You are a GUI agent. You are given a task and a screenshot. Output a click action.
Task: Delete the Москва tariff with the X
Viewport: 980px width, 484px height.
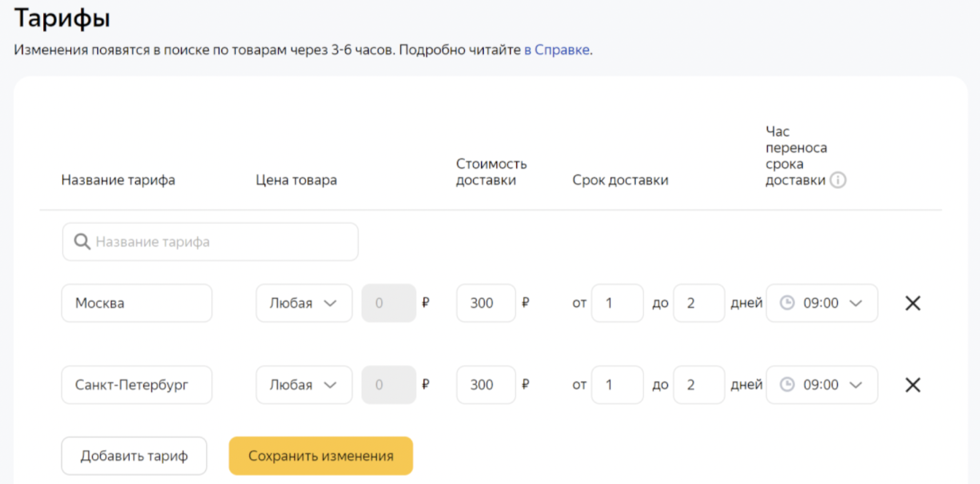(913, 303)
